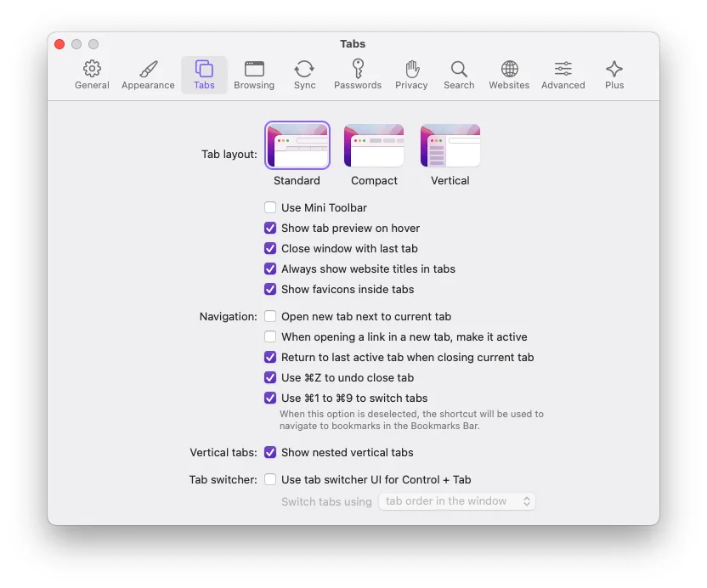Open the Plus sparkle icon pane
This screenshot has width=707, height=588.
pos(614,70)
